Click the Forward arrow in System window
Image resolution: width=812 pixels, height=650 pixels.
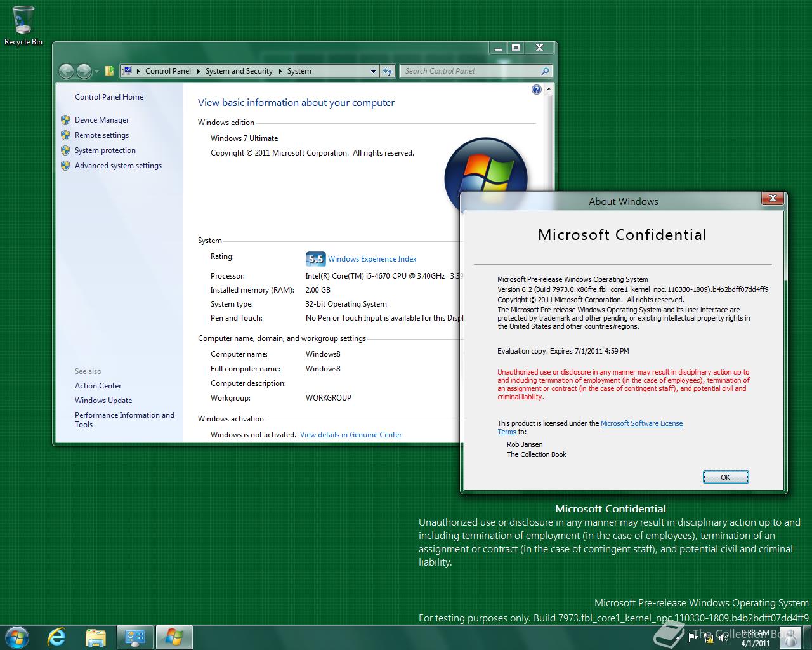[84, 71]
